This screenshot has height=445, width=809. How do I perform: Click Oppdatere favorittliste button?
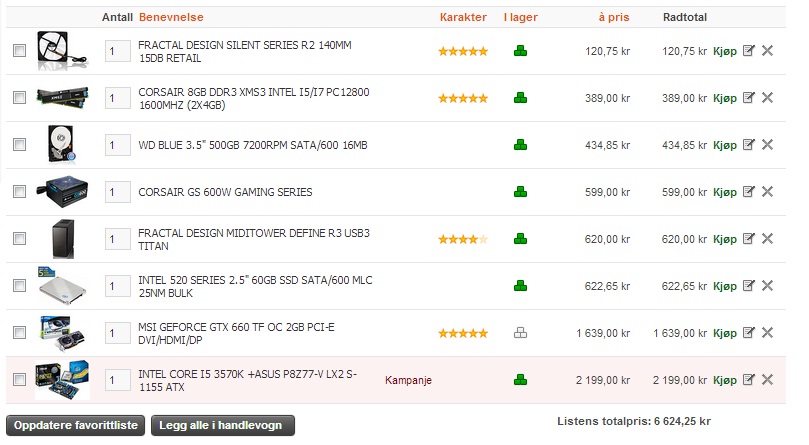point(75,425)
